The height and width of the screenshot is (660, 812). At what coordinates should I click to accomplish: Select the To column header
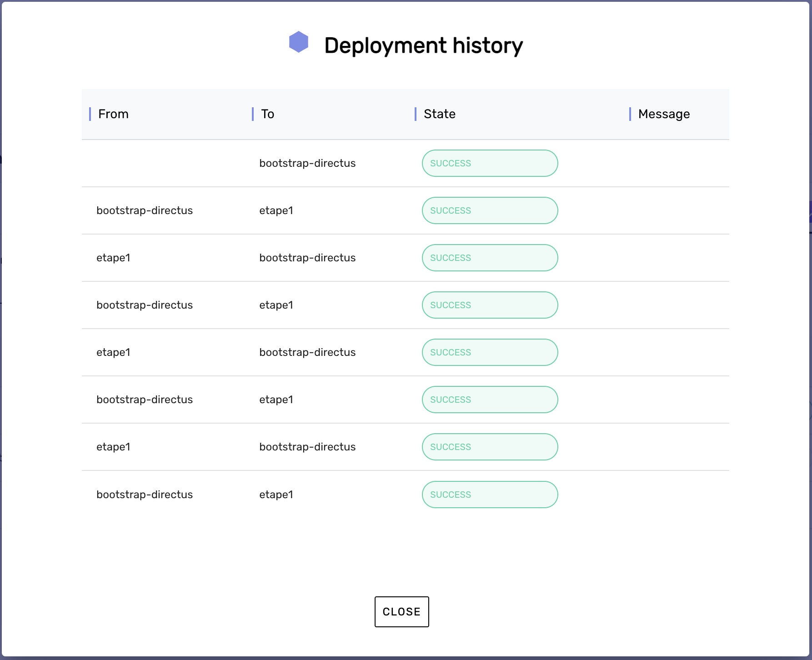pyautogui.click(x=267, y=114)
